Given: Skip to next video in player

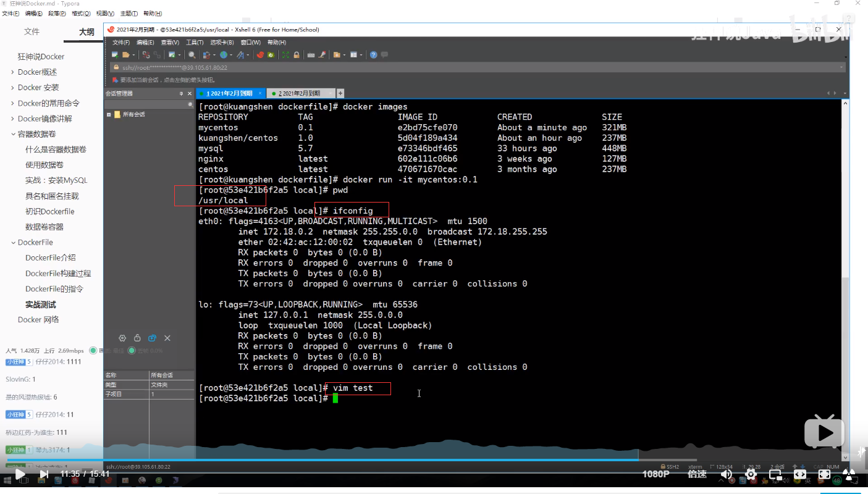Looking at the screenshot, I should tap(44, 474).
